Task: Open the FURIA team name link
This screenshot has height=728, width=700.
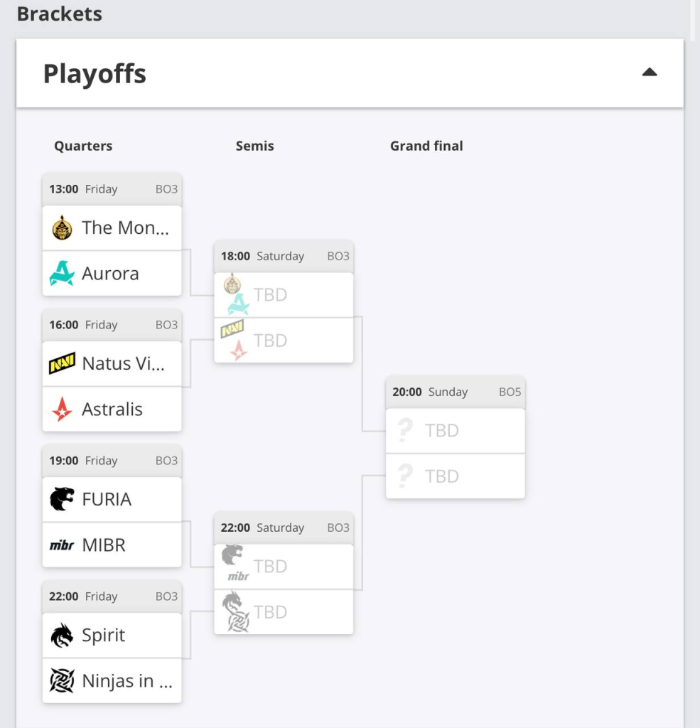Action: 107,499
